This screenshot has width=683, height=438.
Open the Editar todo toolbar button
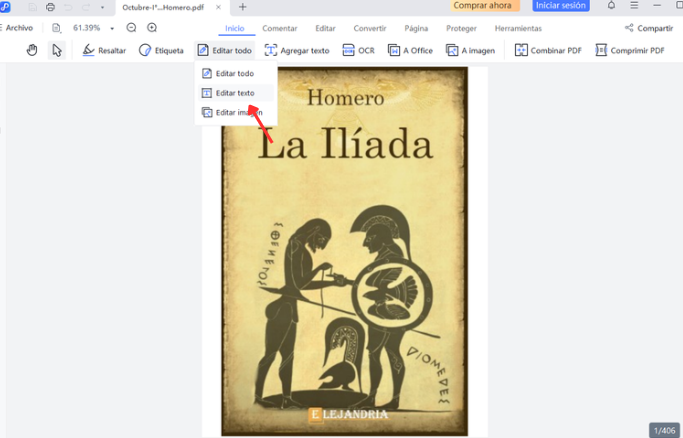point(225,51)
